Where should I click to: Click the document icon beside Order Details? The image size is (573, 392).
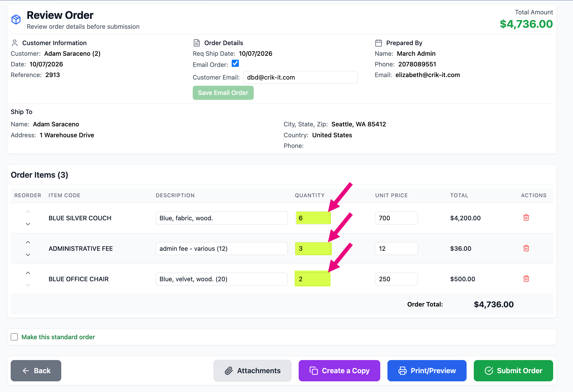197,43
